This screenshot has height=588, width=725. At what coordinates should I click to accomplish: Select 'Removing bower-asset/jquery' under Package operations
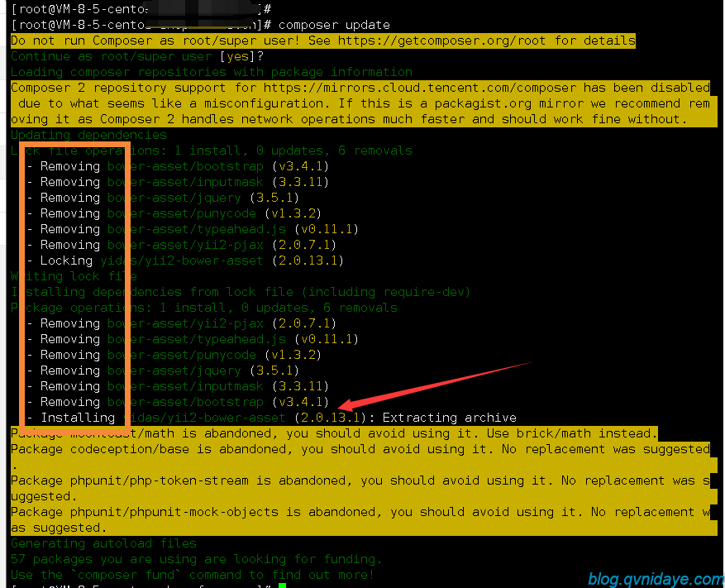pos(163,371)
